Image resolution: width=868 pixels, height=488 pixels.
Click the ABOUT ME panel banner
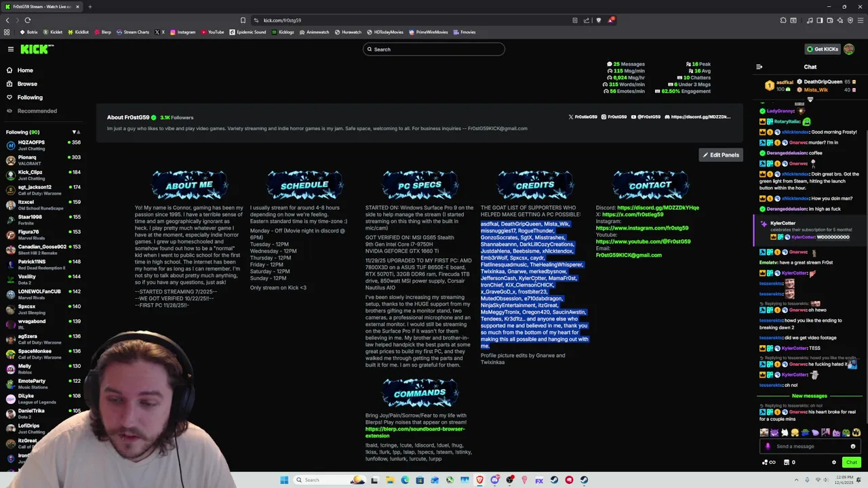coord(189,185)
